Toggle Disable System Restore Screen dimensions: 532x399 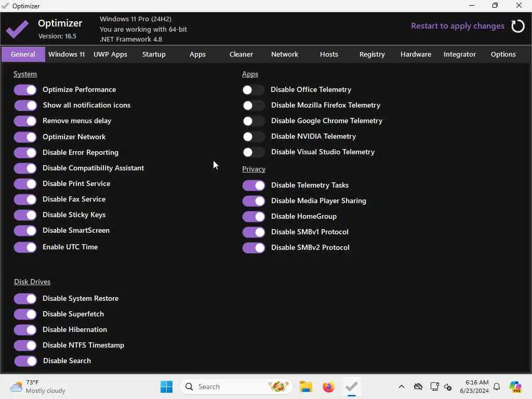tap(25, 299)
